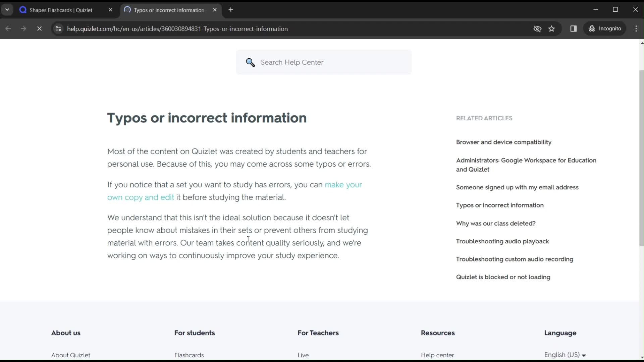Image resolution: width=644 pixels, height=362 pixels.
Task: Bookmark this page with star icon
Action: click(x=552, y=29)
